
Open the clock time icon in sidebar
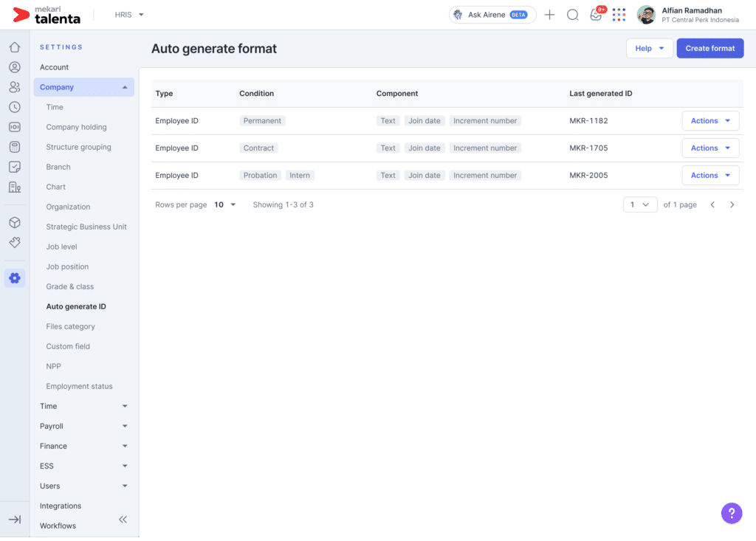click(x=14, y=107)
